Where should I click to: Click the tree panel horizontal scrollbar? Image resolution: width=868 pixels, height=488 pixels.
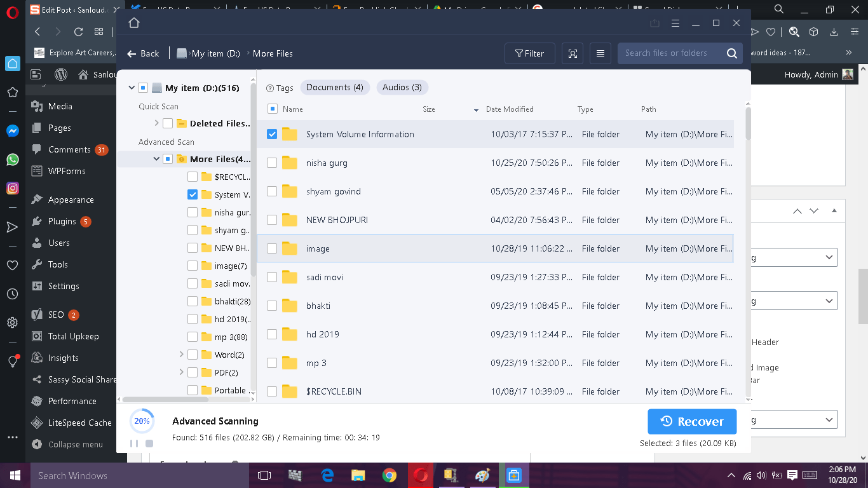click(166, 399)
